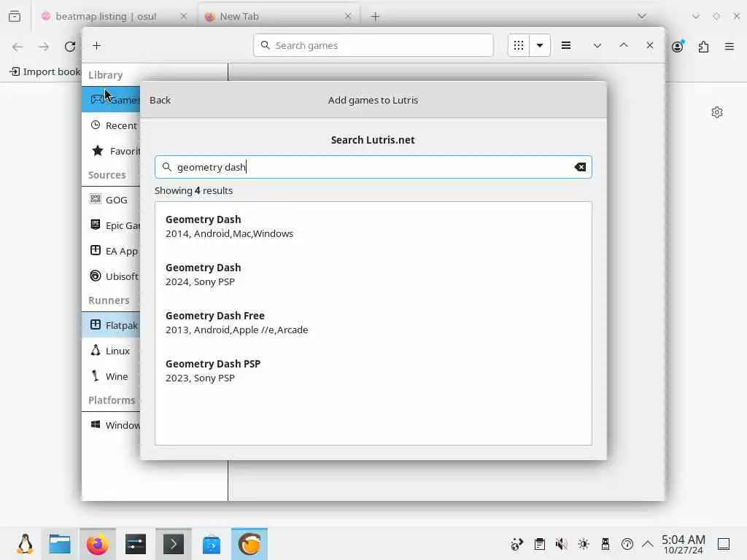Click the show desktop button
Screen dimensions: 747x560
[x=724, y=544]
